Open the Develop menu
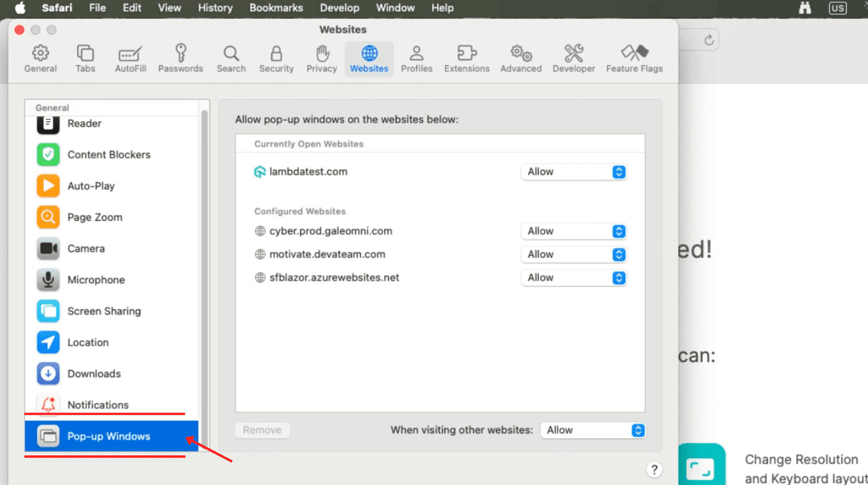The width and height of the screenshot is (868, 485). pos(340,8)
